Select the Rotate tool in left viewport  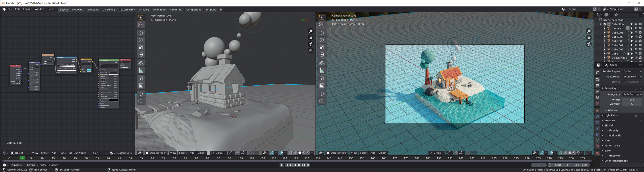pos(141,40)
